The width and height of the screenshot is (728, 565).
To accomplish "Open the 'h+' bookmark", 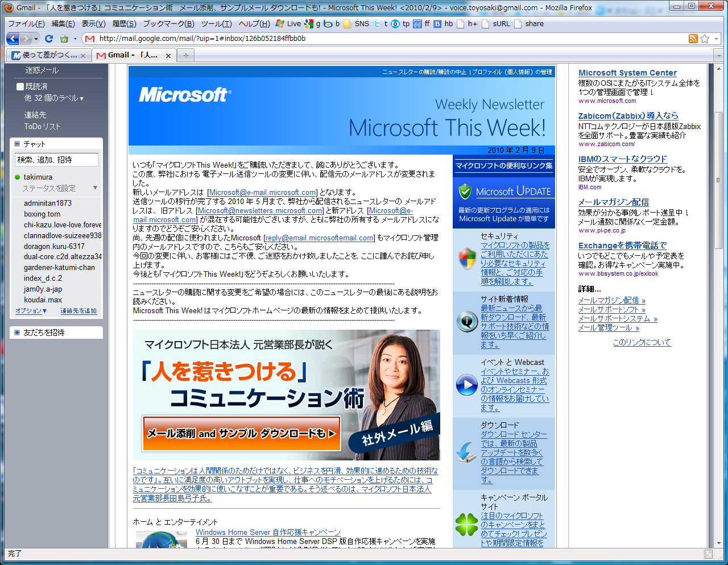I will (468, 24).
